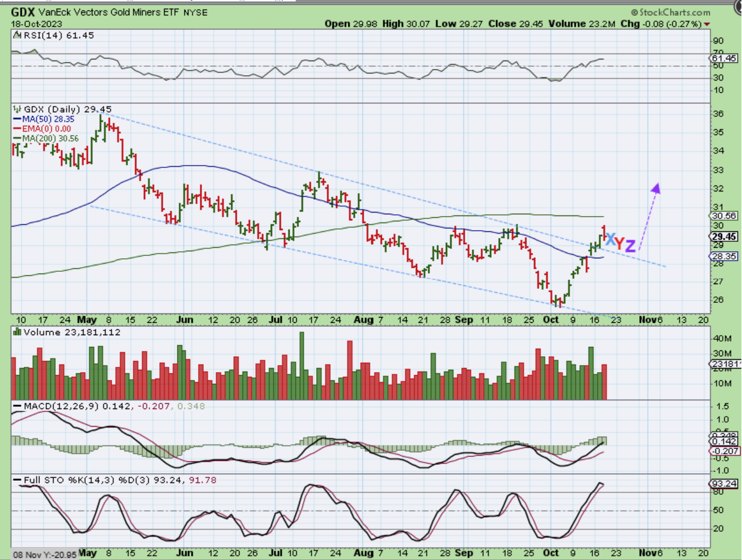The image size is (742, 560).
Task: Click the 'Volume 23,181,112' panel label
Action: pos(72,332)
